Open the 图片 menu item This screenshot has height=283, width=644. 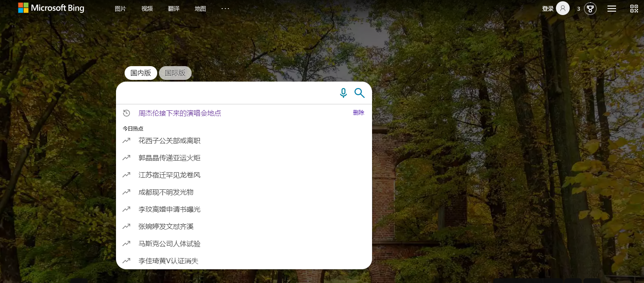[x=120, y=8]
